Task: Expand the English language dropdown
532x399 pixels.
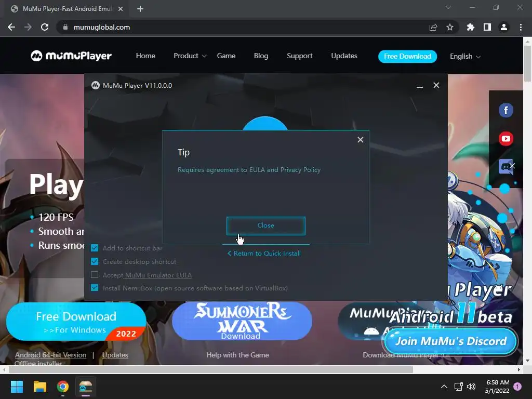Action: pyautogui.click(x=465, y=56)
